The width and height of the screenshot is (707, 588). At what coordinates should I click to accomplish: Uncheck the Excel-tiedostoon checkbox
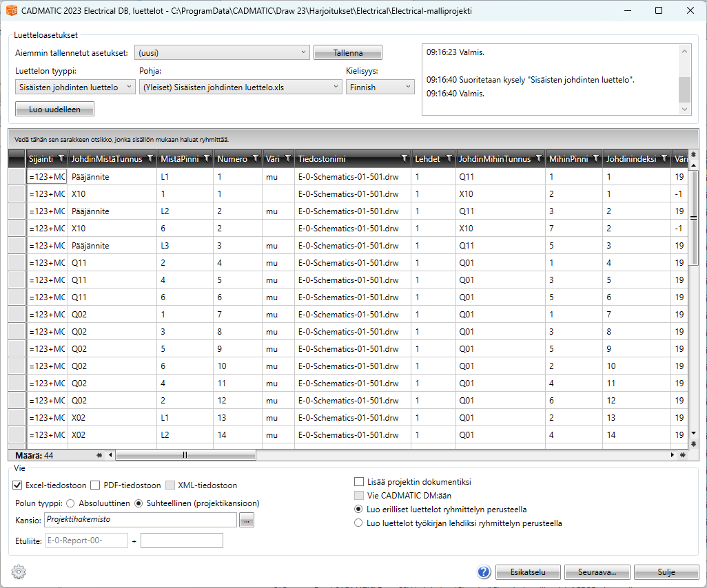tap(18, 485)
